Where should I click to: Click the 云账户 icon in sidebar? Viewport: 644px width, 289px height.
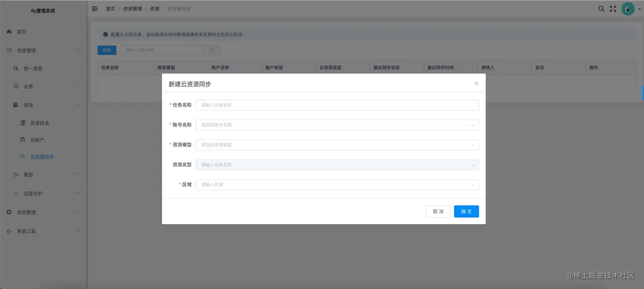[23, 140]
